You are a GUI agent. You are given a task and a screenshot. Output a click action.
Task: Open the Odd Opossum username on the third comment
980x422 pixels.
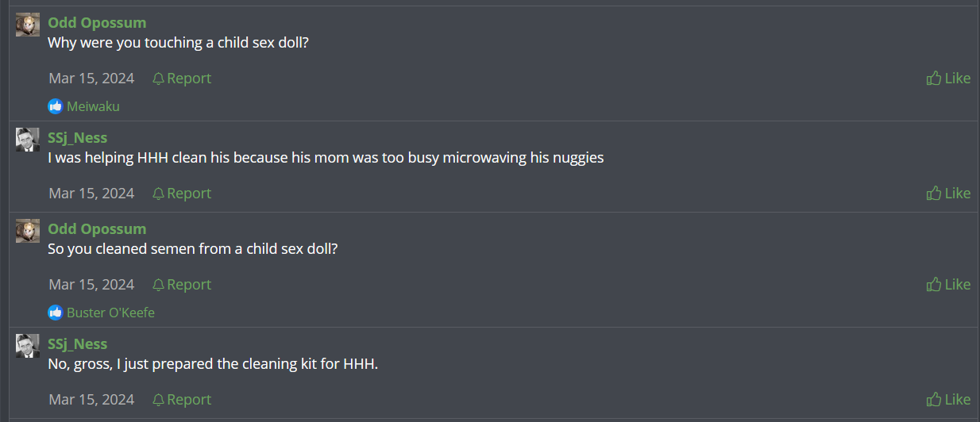97,228
